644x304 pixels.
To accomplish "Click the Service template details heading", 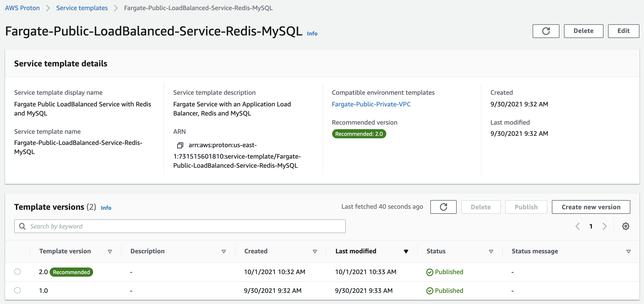I will [61, 63].
